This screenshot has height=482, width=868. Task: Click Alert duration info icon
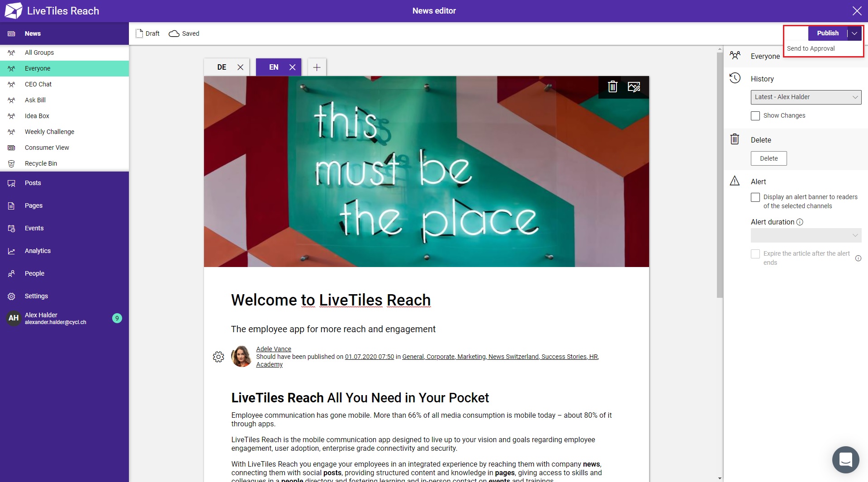(800, 222)
